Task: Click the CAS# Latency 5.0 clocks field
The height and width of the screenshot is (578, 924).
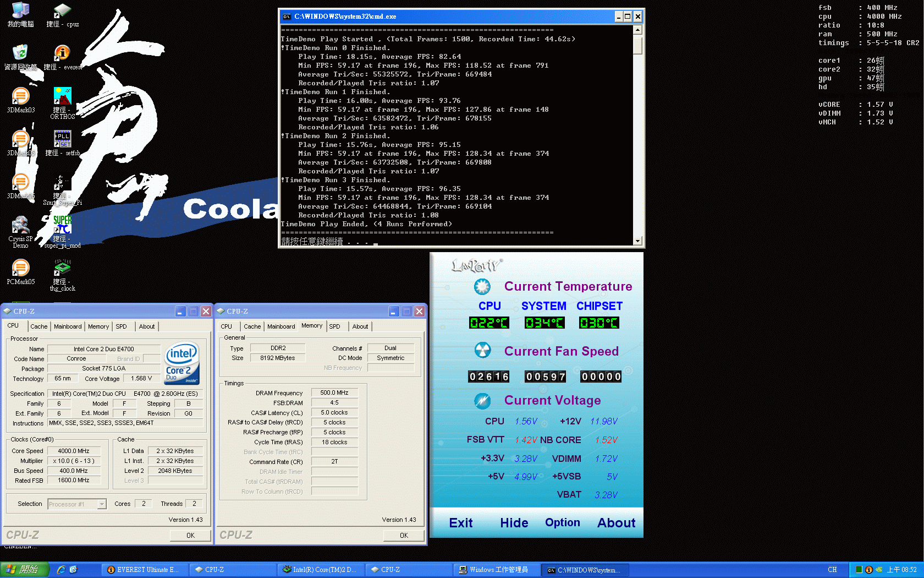Action: (334, 412)
